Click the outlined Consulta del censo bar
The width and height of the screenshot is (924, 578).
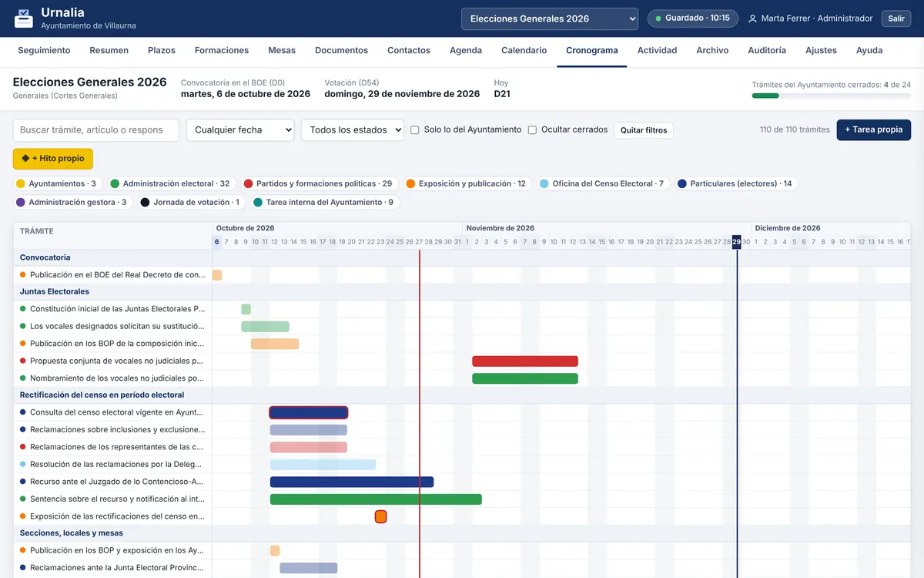pos(309,412)
